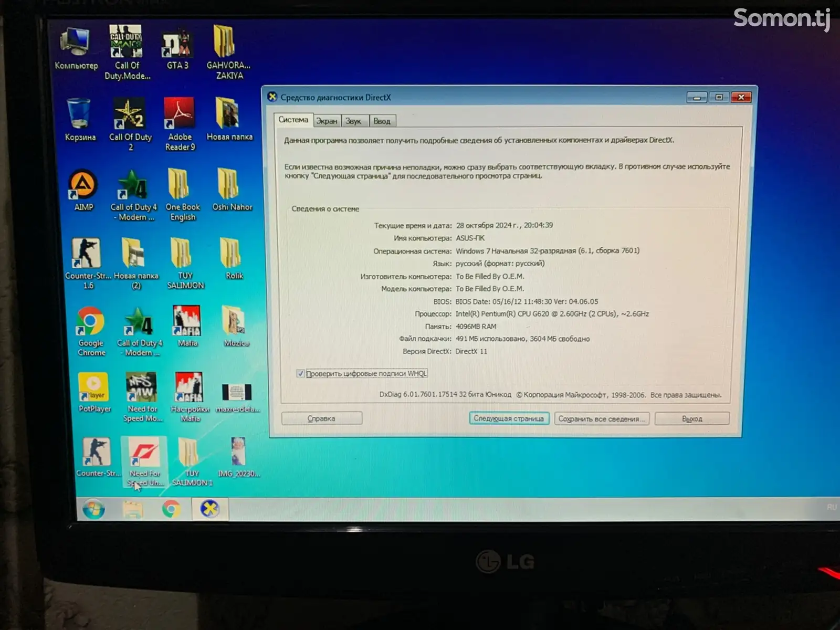Click the Windows 7 Начальная operating system text
Viewport: 840px width, 630px height.
point(548,250)
